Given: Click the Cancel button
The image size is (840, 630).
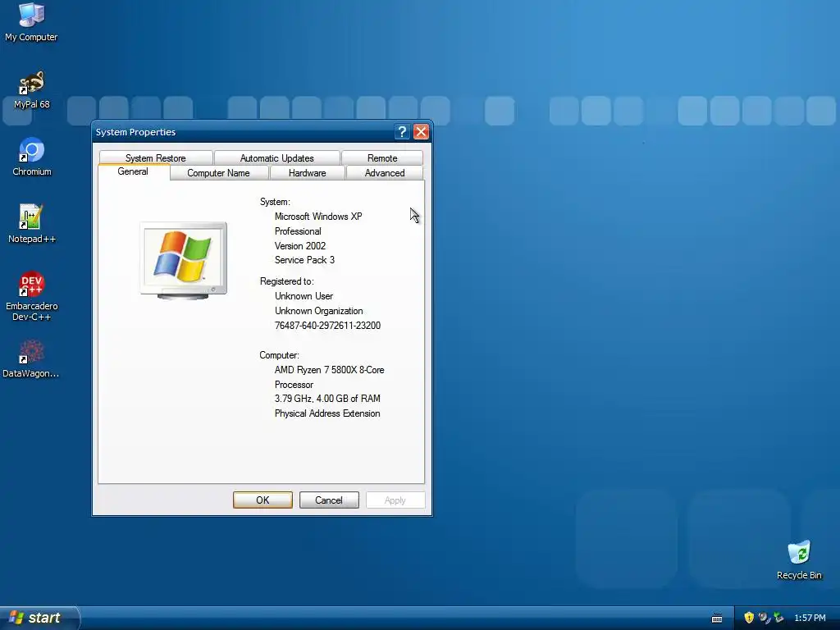Looking at the screenshot, I should click(x=329, y=500).
